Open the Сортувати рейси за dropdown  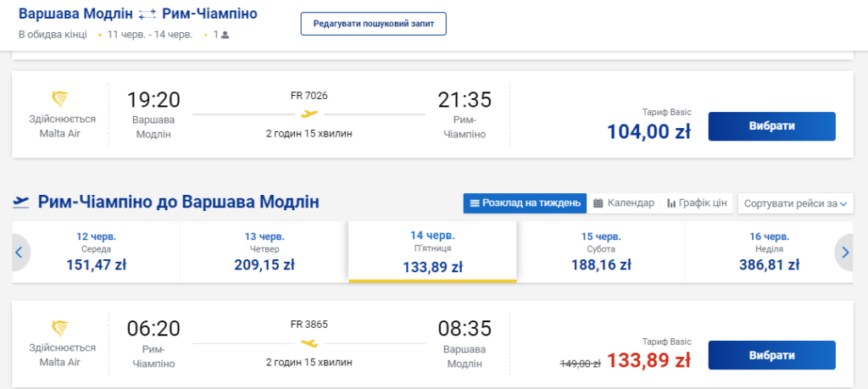795,203
